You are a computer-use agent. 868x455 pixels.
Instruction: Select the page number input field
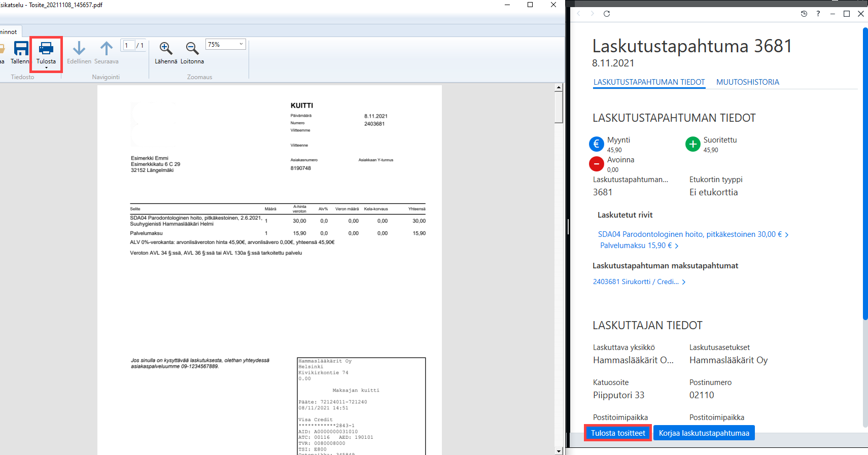tap(129, 45)
